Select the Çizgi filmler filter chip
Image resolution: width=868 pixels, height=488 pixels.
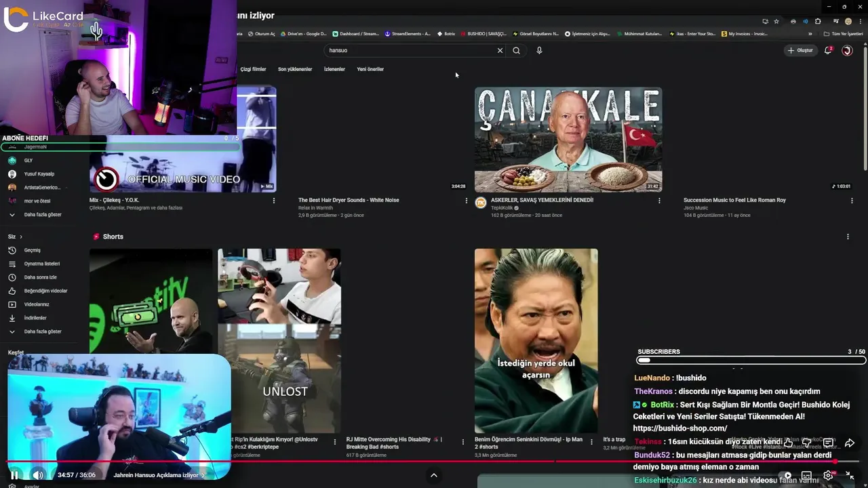tap(253, 69)
